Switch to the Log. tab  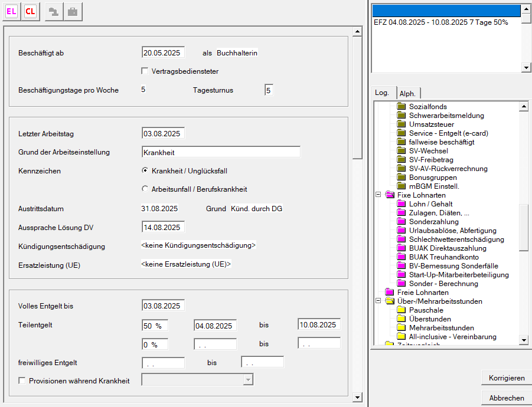(382, 93)
